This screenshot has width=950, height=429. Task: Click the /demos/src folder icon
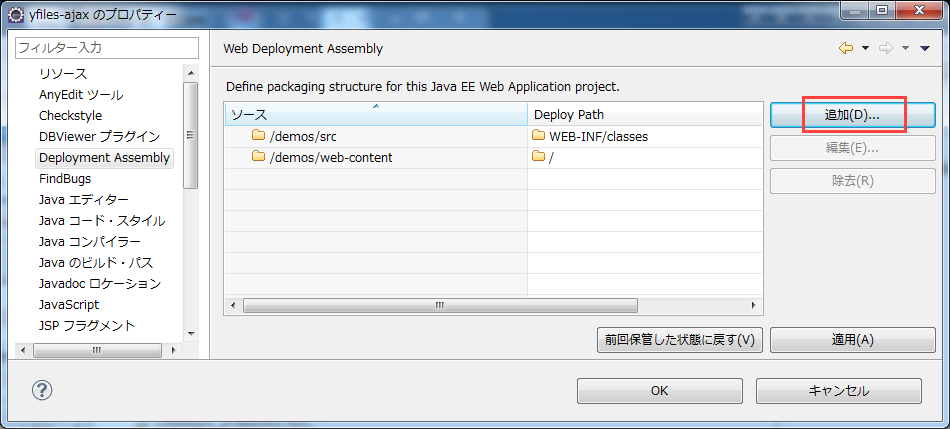click(258, 136)
